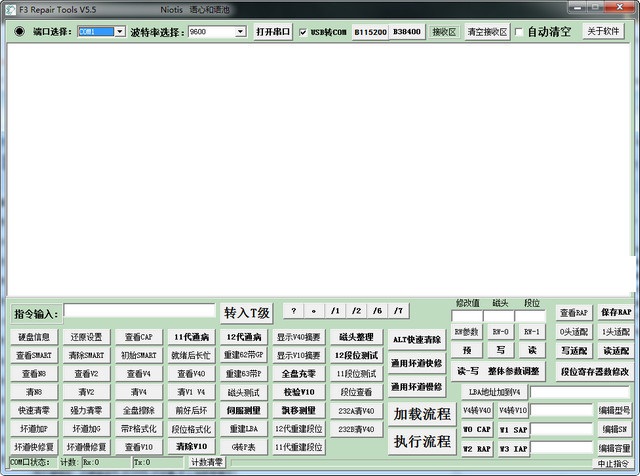
Task: Set baud rate with B115200 button
Action: pyautogui.click(x=370, y=32)
